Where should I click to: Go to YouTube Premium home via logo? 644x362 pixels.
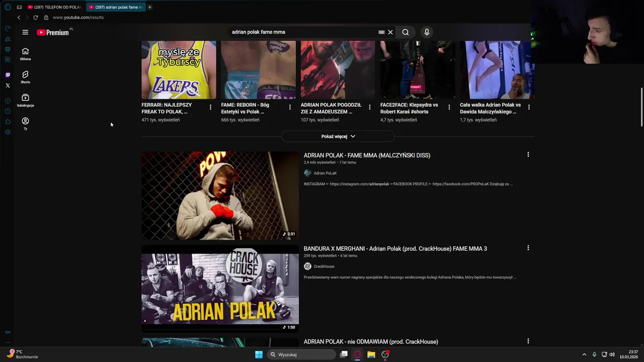[x=53, y=32]
